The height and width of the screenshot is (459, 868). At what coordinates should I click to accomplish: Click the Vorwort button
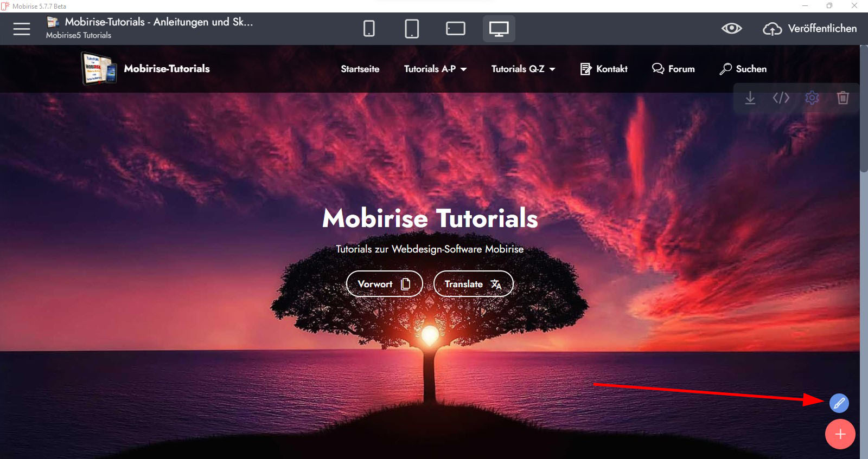tap(385, 284)
